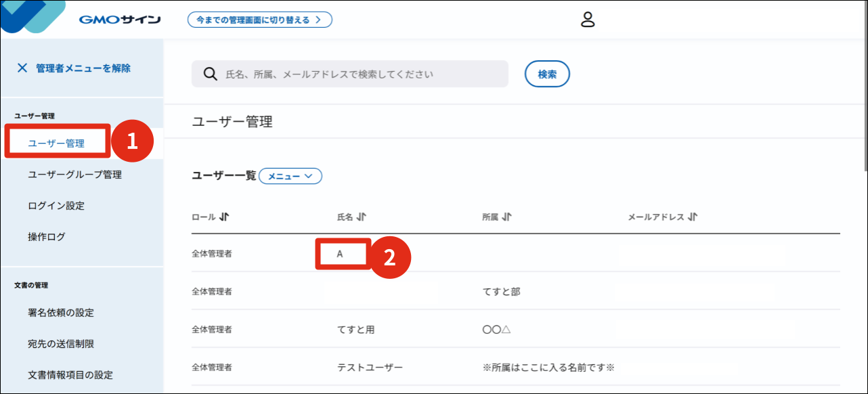This screenshot has width=868, height=394.
Task: Click the X icon beside 管理者メニューを解除
Action: 22,68
